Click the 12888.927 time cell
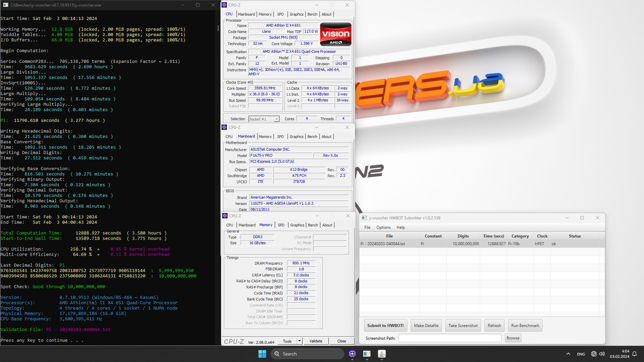This screenshot has width=644, height=362. 493,244
